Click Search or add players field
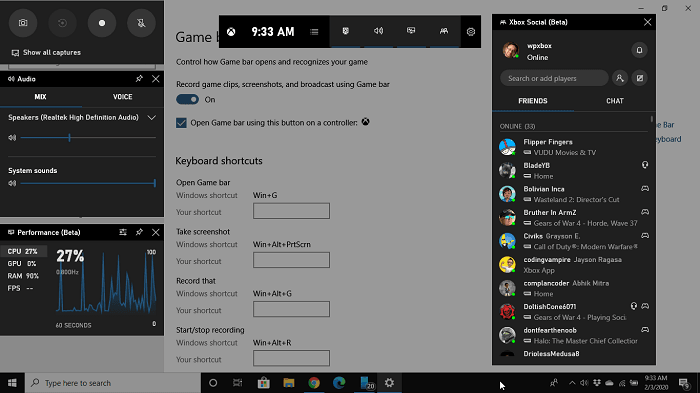The height and width of the screenshot is (393, 700). click(x=554, y=78)
